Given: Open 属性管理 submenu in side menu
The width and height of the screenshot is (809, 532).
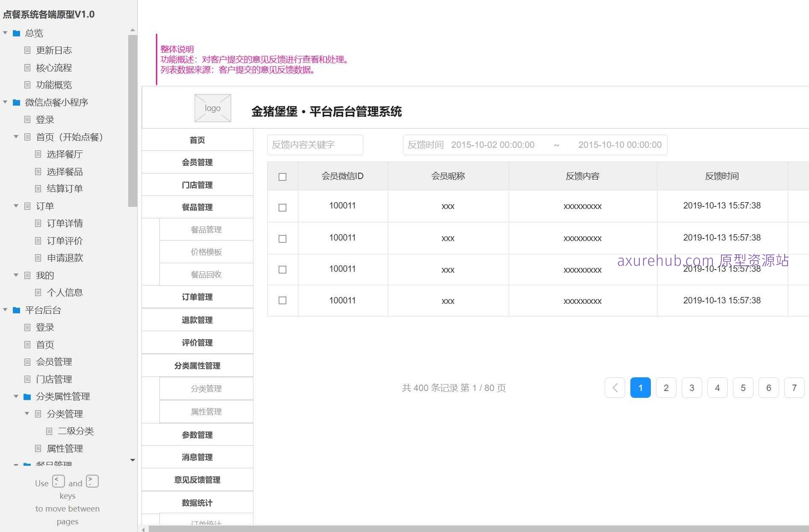Looking at the screenshot, I should (206, 411).
